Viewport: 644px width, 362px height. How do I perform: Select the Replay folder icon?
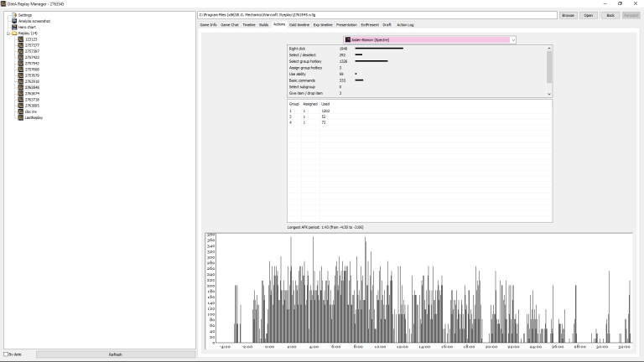point(14,34)
